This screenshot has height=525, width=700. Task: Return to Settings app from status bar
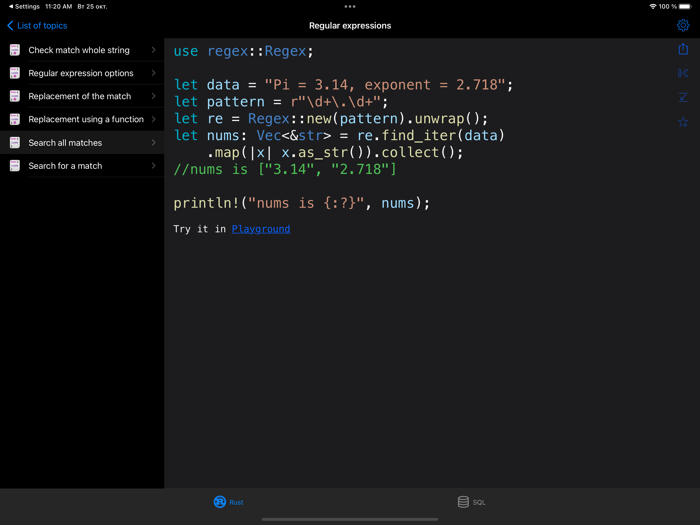(x=22, y=6)
